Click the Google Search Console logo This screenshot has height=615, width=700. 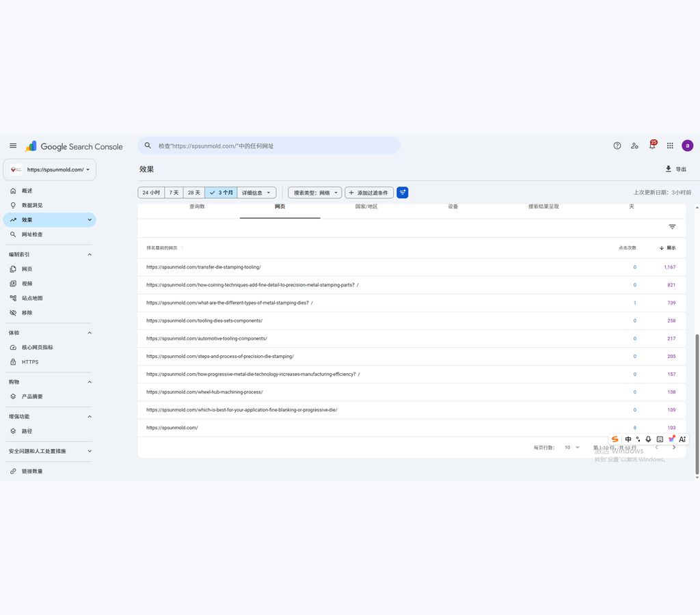pyautogui.click(x=74, y=146)
